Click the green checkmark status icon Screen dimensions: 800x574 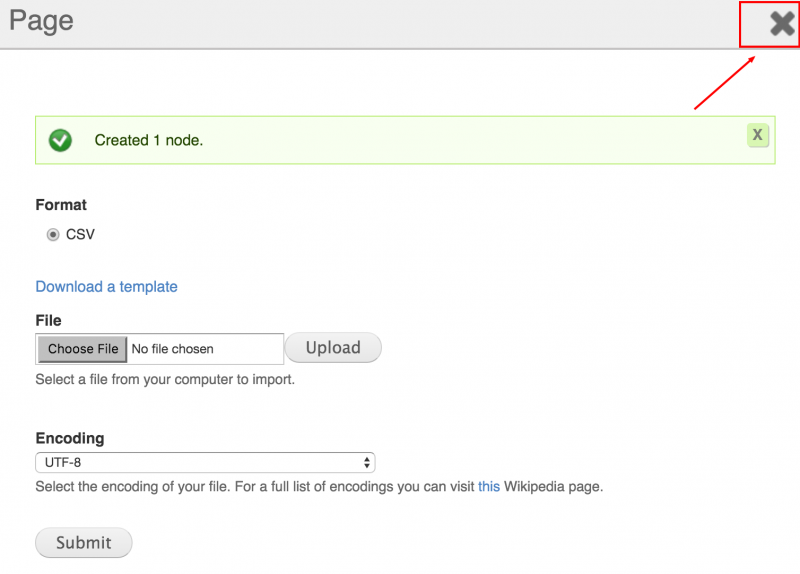(60, 140)
